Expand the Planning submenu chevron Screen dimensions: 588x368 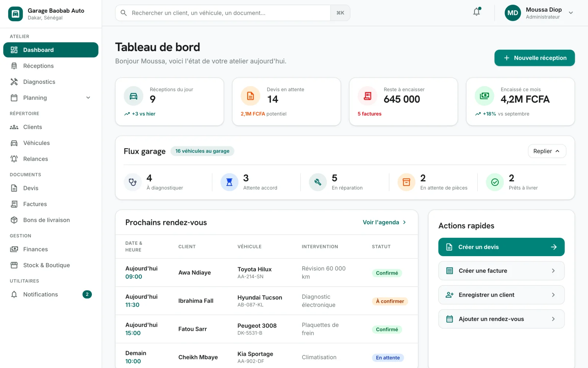point(88,98)
